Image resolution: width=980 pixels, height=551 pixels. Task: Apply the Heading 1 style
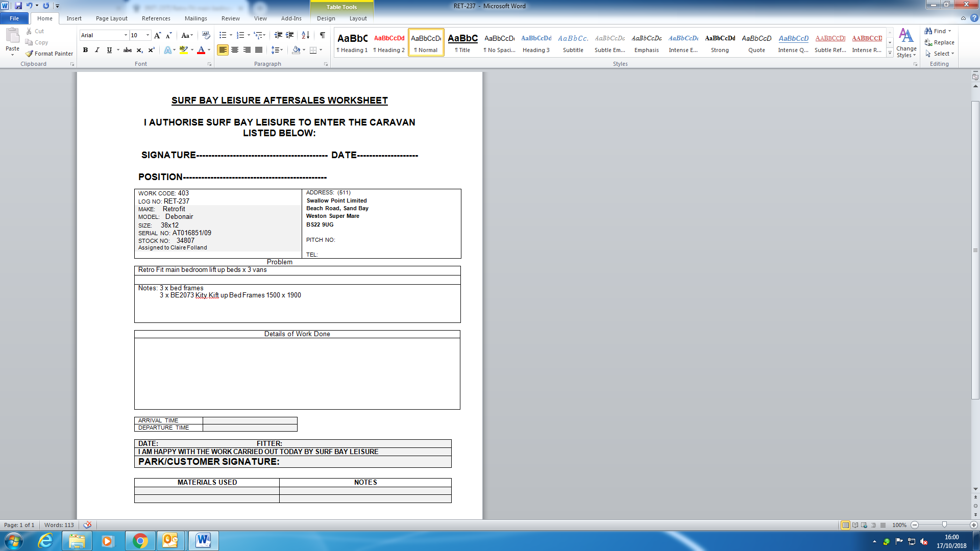tap(352, 43)
